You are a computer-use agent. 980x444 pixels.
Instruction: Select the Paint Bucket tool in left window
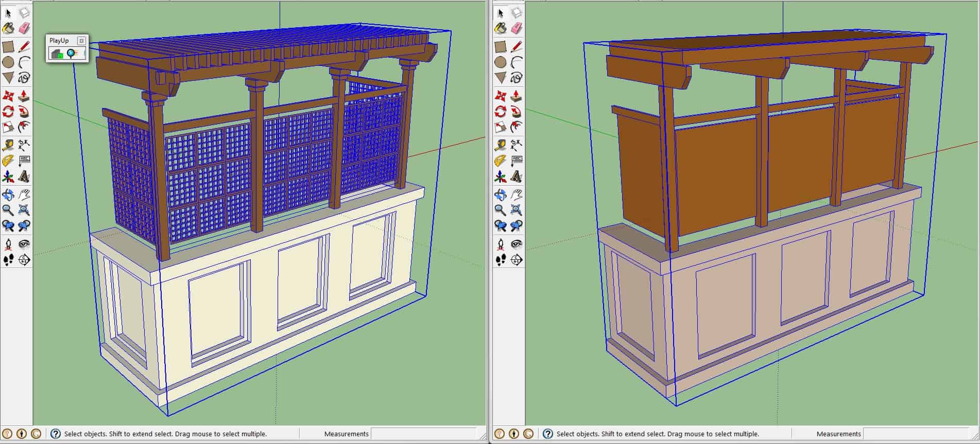(8, 28)
